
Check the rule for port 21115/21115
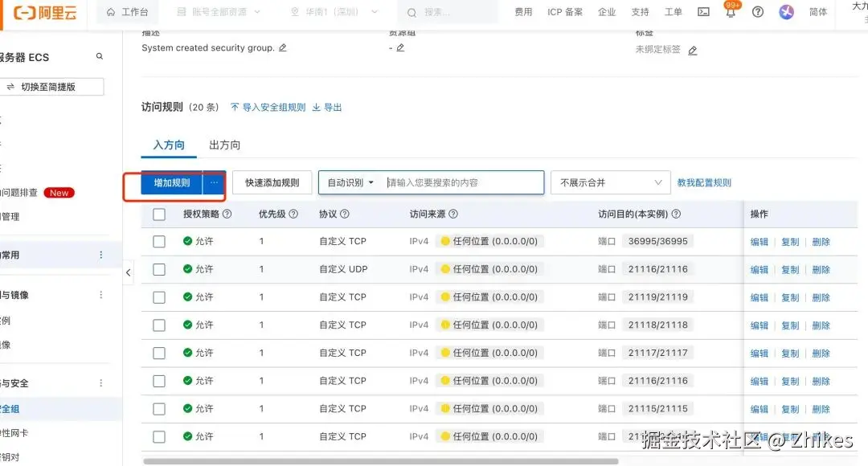(159, 408)
